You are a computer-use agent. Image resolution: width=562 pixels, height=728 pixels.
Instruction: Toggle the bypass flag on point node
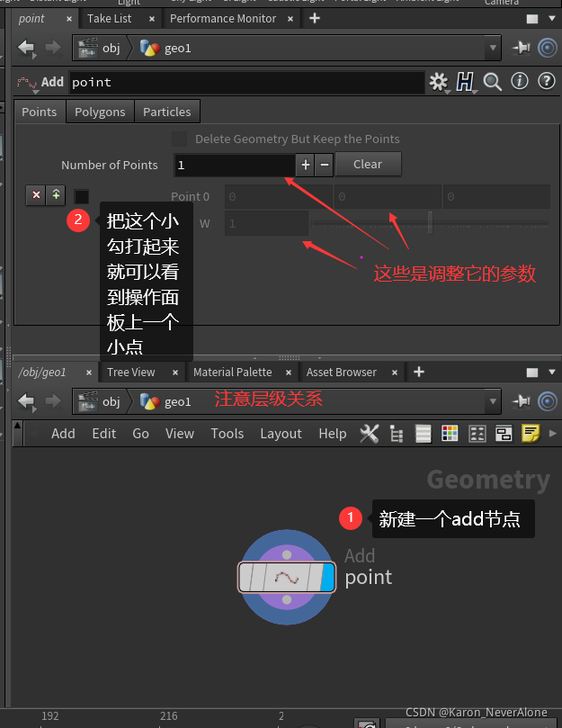tap(247, 577)
